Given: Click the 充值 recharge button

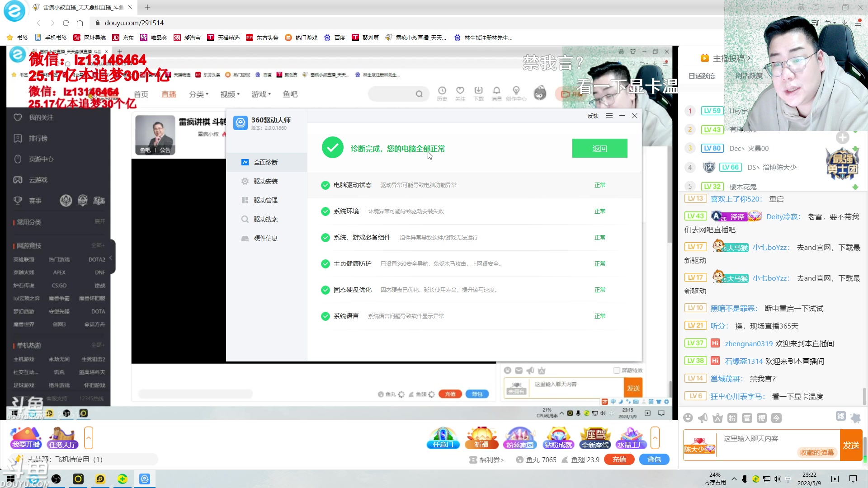Looking at the screenshot, I should [619, 460].
